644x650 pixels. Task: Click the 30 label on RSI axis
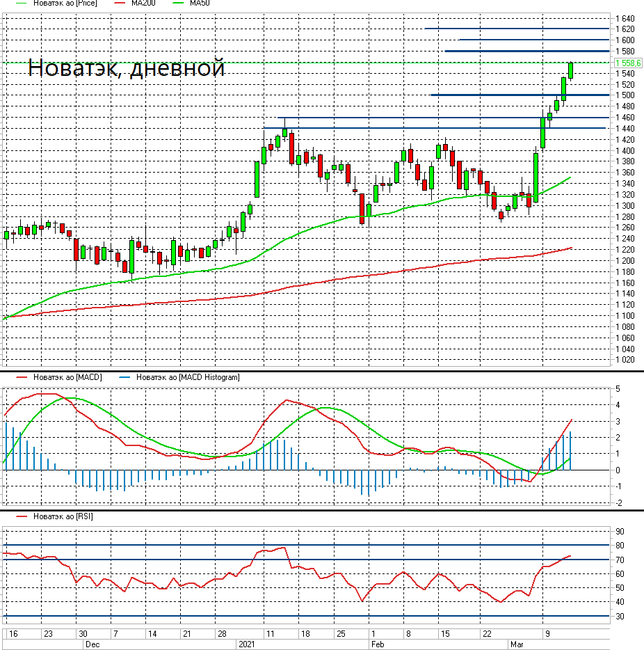point(620,617)
